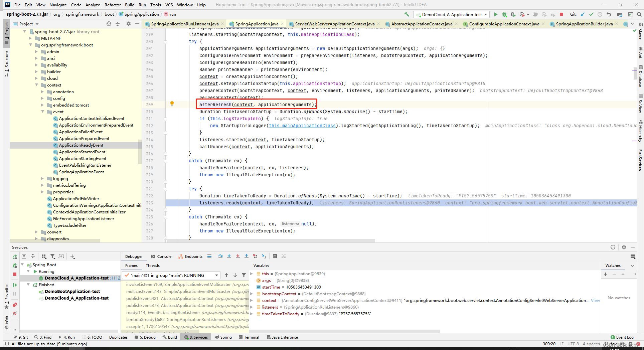
Task: Click Run to Cursor debugger icon
Action: coord(264,256)
